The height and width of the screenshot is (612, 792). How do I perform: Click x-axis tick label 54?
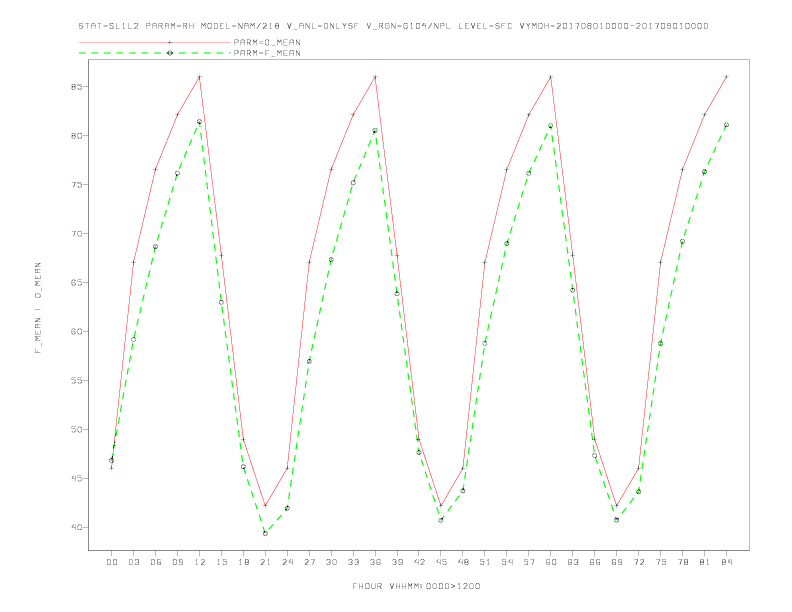pos(507,562)
